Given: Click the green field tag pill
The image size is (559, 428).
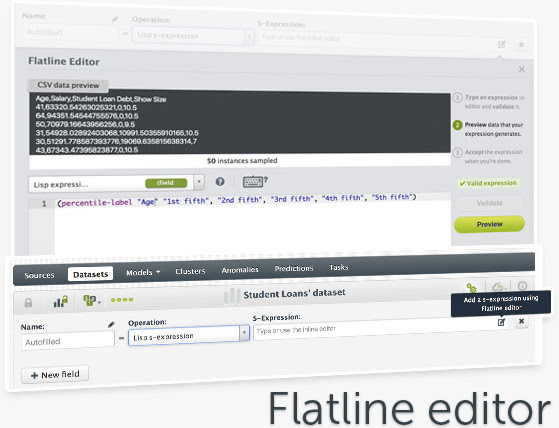Looking at the screenshot, I should [x=166, y=183].
